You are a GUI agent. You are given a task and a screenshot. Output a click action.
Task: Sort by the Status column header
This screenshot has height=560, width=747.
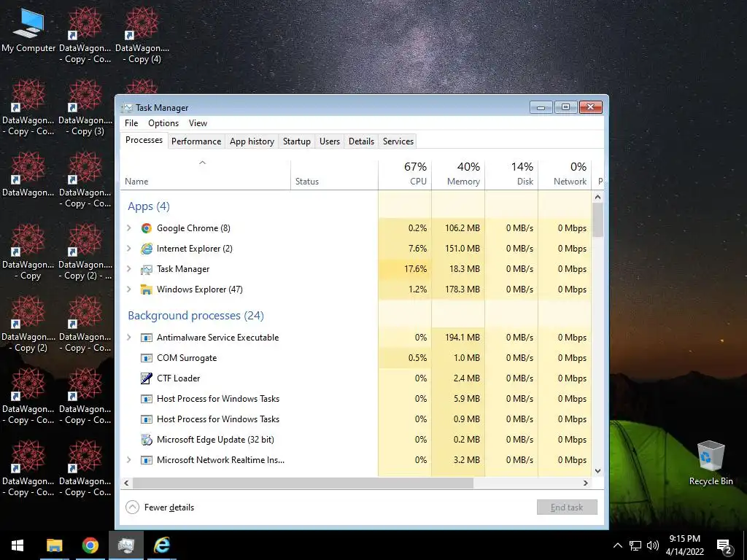tap(334, 175)
